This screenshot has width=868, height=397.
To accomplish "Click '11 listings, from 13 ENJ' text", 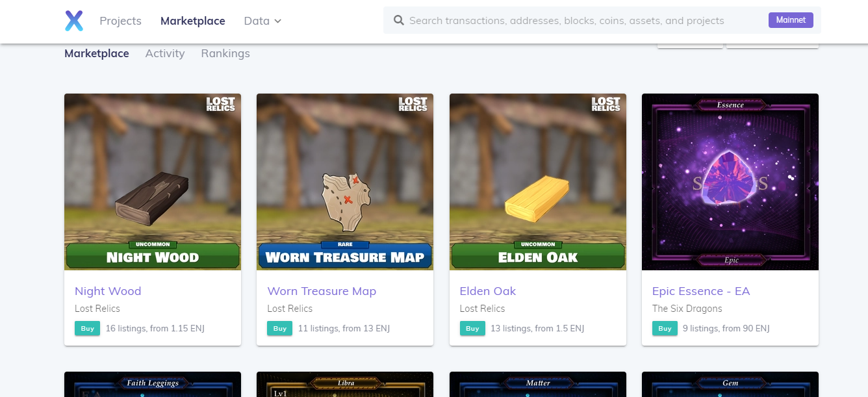I will 344,329.
